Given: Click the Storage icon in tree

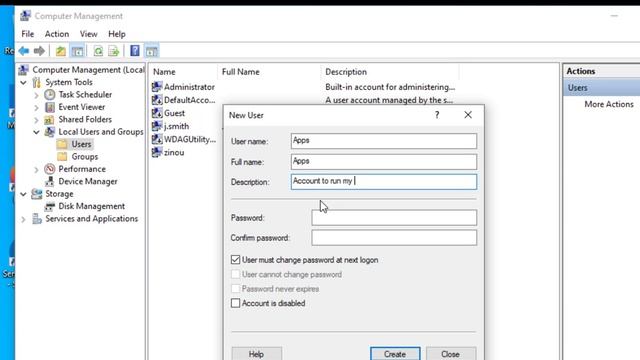Looking at the screenshot, I should [x=37, y=194].
